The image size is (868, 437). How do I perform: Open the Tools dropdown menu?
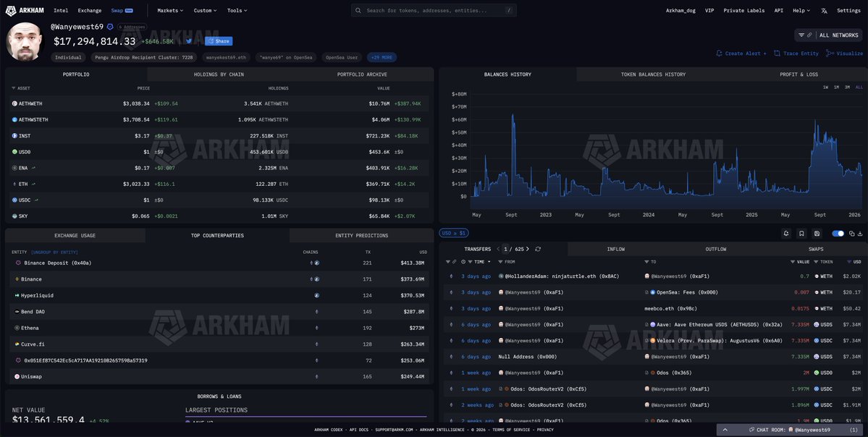click(x=237, y=11)
